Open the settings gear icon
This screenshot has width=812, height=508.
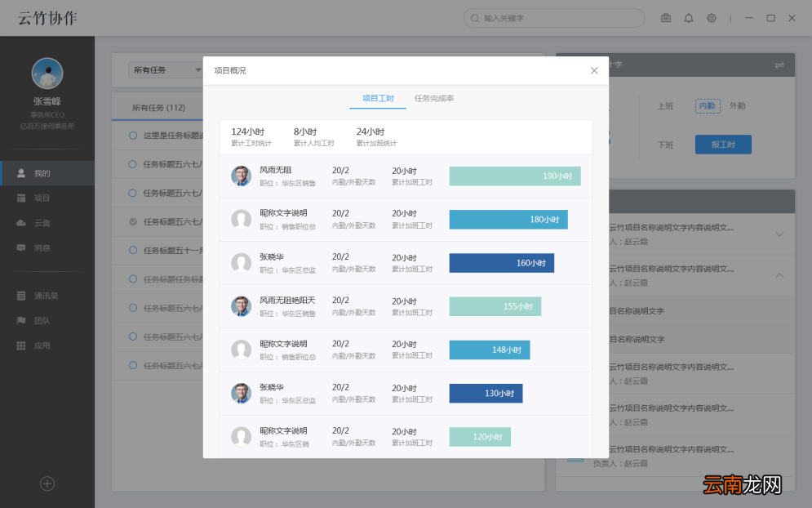coord(712,18)
